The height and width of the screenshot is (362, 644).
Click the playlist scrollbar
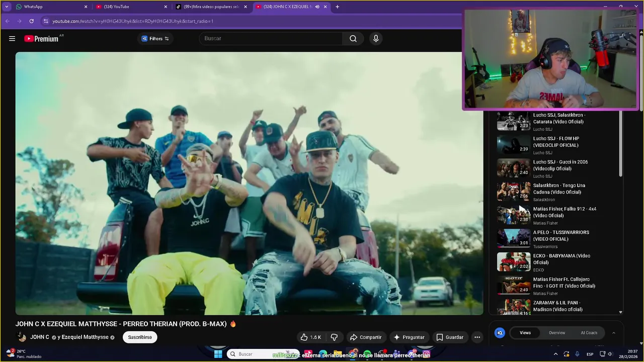coord(620,143)
